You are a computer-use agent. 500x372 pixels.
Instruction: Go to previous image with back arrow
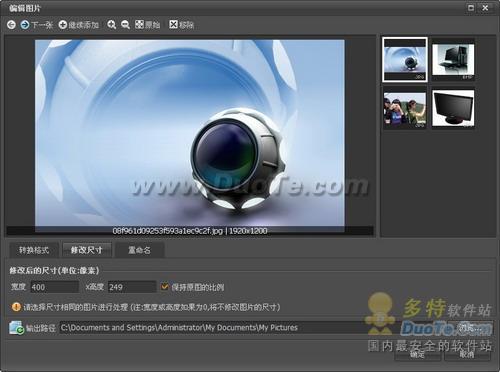coord(11,25)
